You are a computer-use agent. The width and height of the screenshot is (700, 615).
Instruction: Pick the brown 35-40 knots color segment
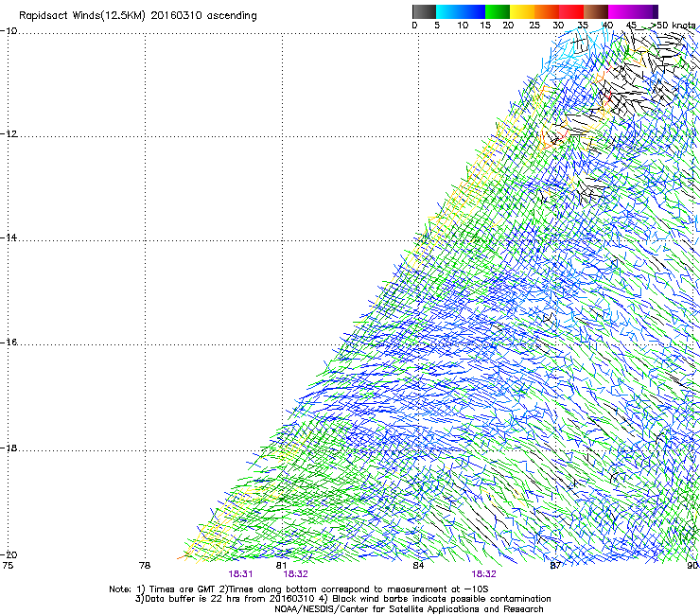tap(596, 11)
